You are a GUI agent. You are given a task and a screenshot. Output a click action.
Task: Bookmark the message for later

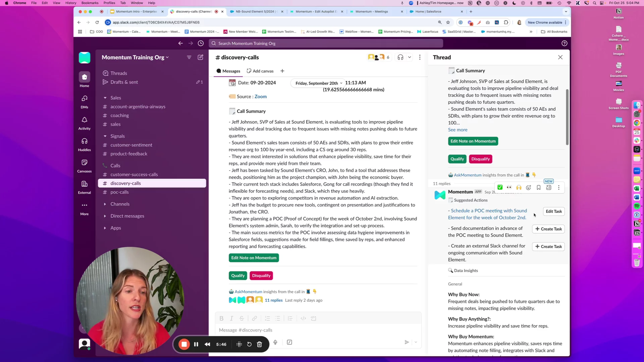538,187
